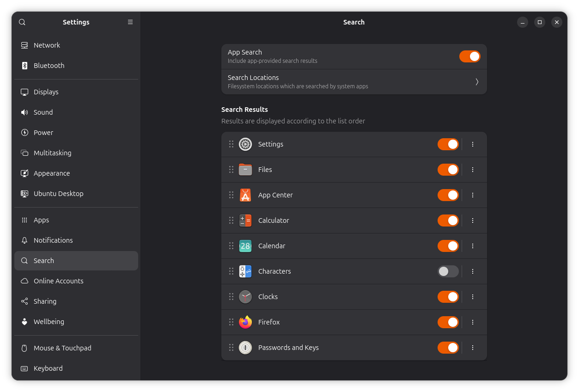Screen dimensions: 579x392
Task: Click the 'Ubuntu Desktop' sidebar label
Action: point(59,194)
